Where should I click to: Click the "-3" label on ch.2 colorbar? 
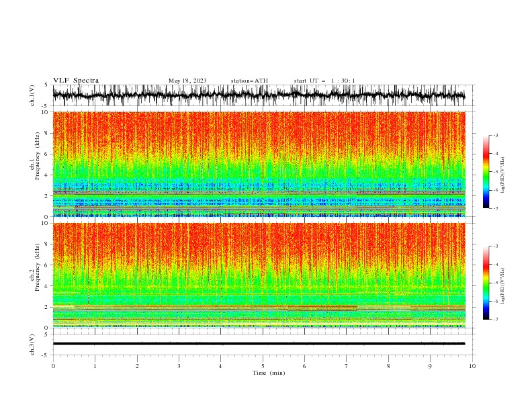click(496, 246)
